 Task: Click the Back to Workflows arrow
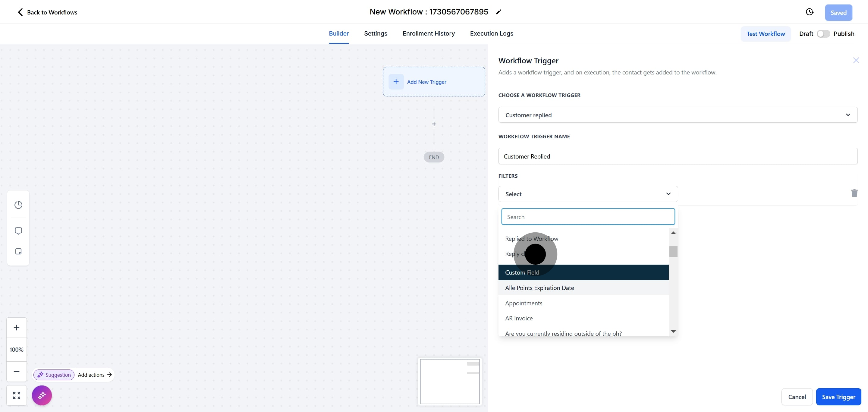pyautogui.click(x=20, y=12)
